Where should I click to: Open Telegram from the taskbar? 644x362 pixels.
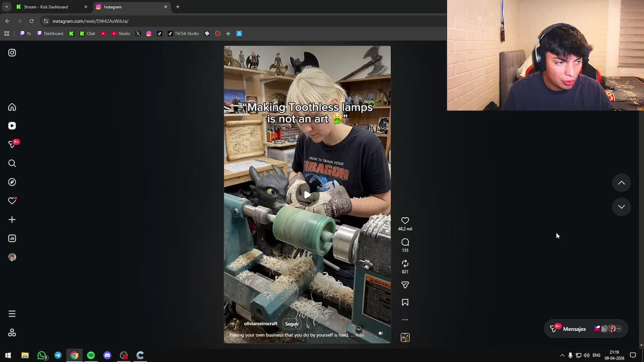58,355
